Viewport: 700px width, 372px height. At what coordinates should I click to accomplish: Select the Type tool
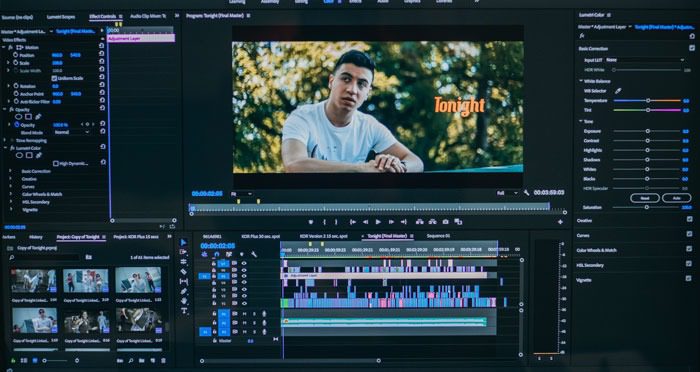(183, 310)
